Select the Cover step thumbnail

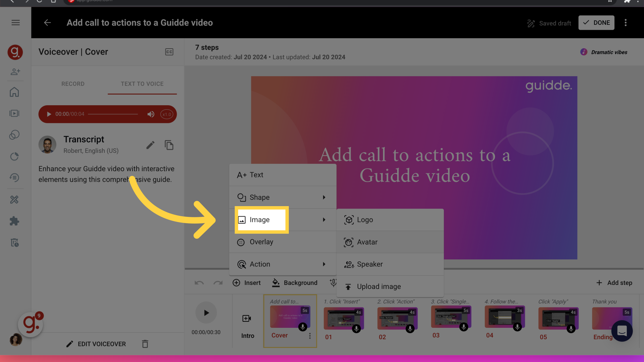(290, 317)
